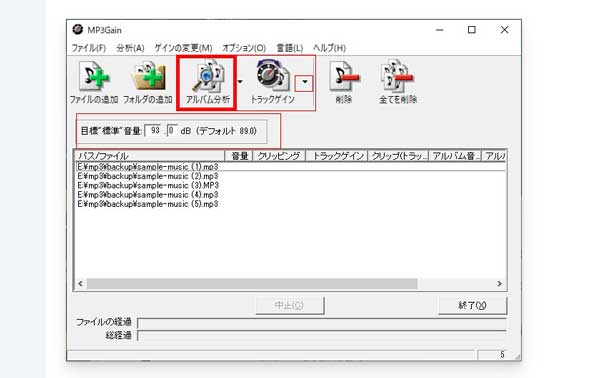
Task: Select file sample-music (4).mp3
Action: (148, 195)
